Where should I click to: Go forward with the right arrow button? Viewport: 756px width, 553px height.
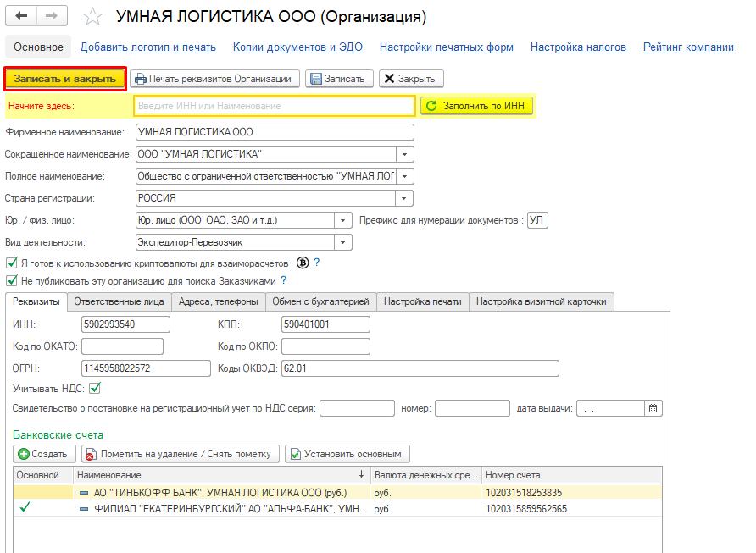(x=52, y=16)
